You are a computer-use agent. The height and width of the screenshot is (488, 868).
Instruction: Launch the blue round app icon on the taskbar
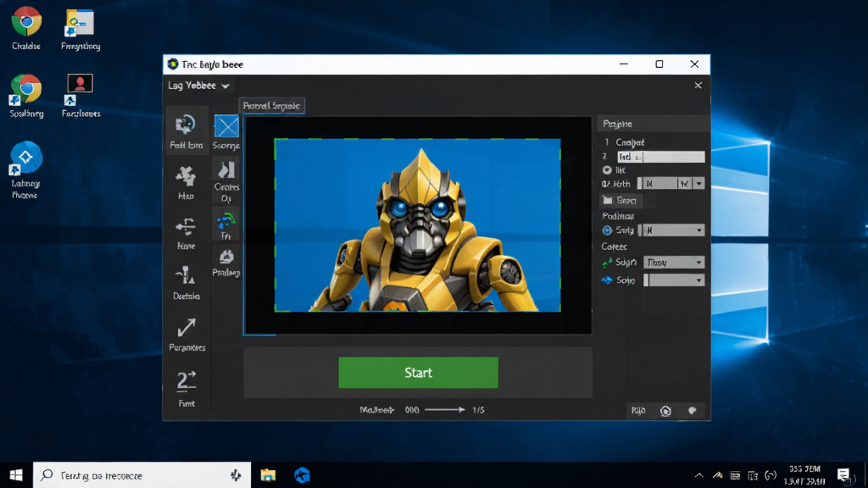coord(303,475)
